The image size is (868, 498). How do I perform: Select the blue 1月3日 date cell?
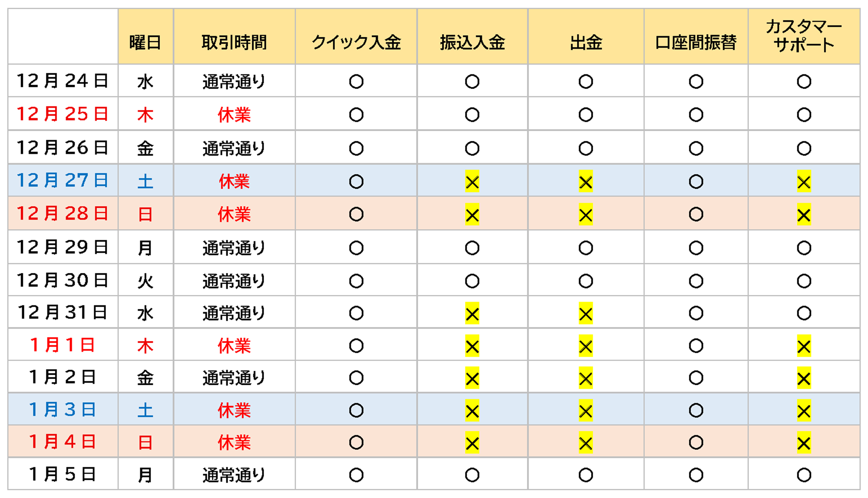[62, 410]
